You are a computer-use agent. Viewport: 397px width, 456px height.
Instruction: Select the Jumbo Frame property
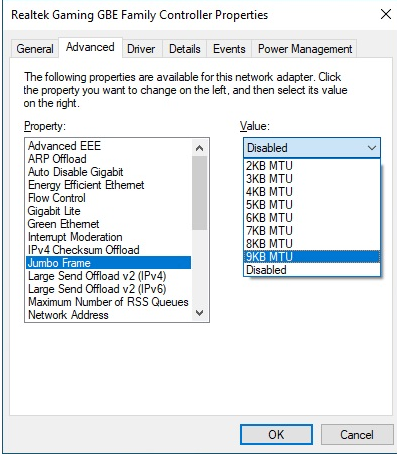coord(108,263)
